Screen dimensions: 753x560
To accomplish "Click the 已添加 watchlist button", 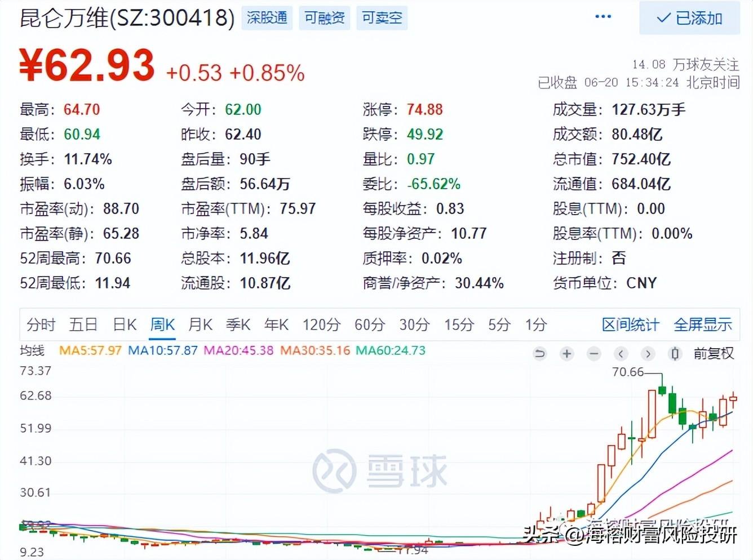I will (x=689, y=18).
